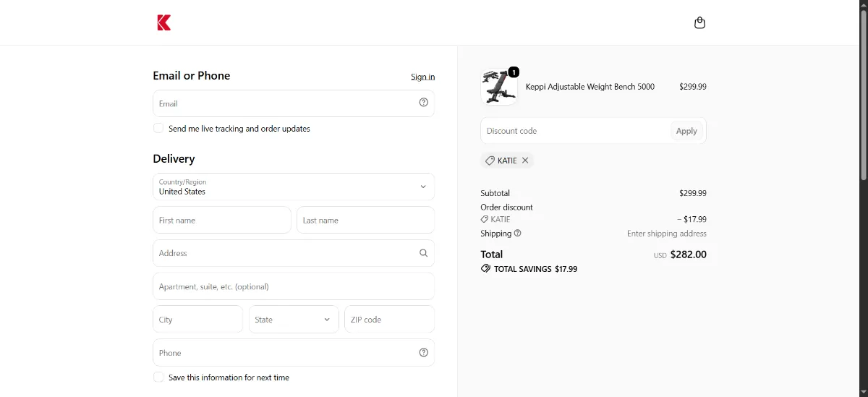The width and height of the screenshot is (868, 397).
Task: Enable live tracking and order updates checkbox
Action: click(x=158, y=128)
